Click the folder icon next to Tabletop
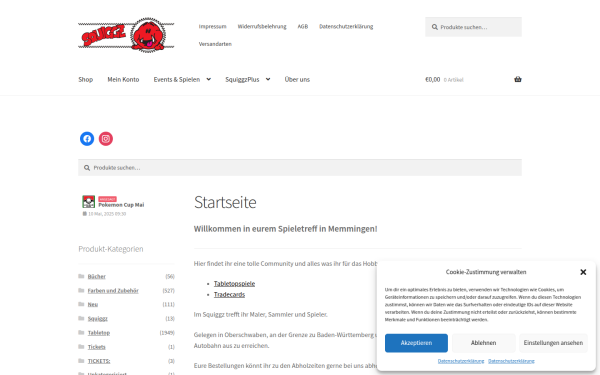 81,333
